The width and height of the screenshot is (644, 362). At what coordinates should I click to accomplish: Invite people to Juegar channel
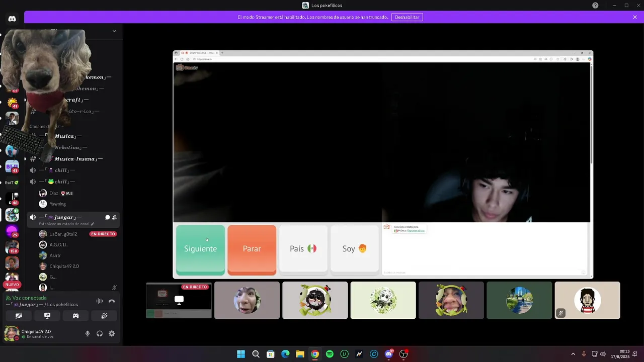click(x=115, y=217)
